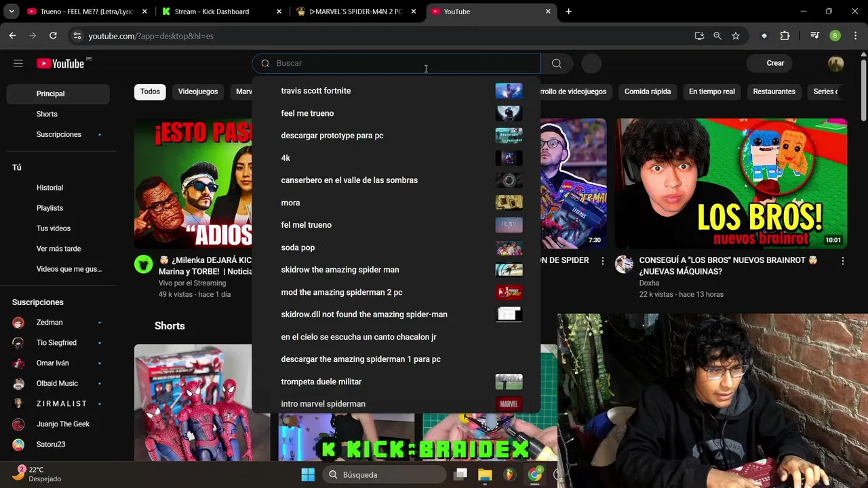
Task: Open FL Studio from taskbar
Action: coord(509,474)
